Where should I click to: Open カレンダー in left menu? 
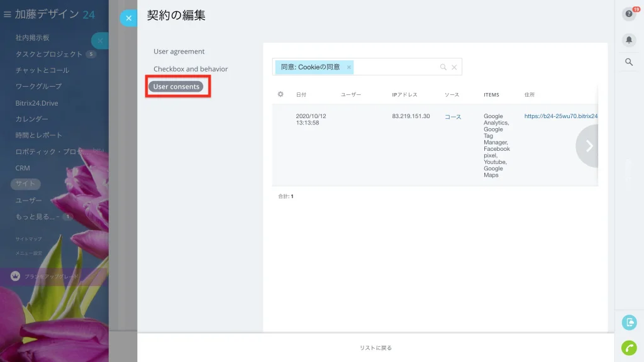(31, 119)
